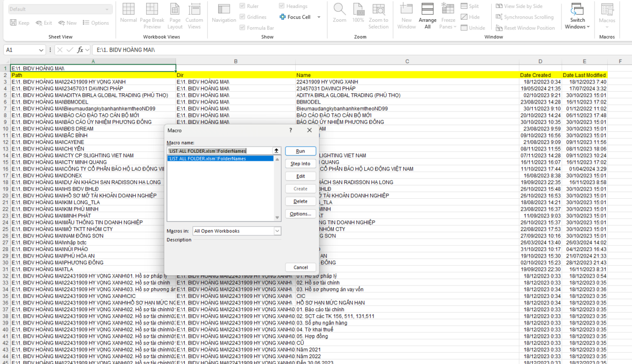This screenshot has width=632, height=364.
Task: Select column D header
Action: (x=540, y=61)
